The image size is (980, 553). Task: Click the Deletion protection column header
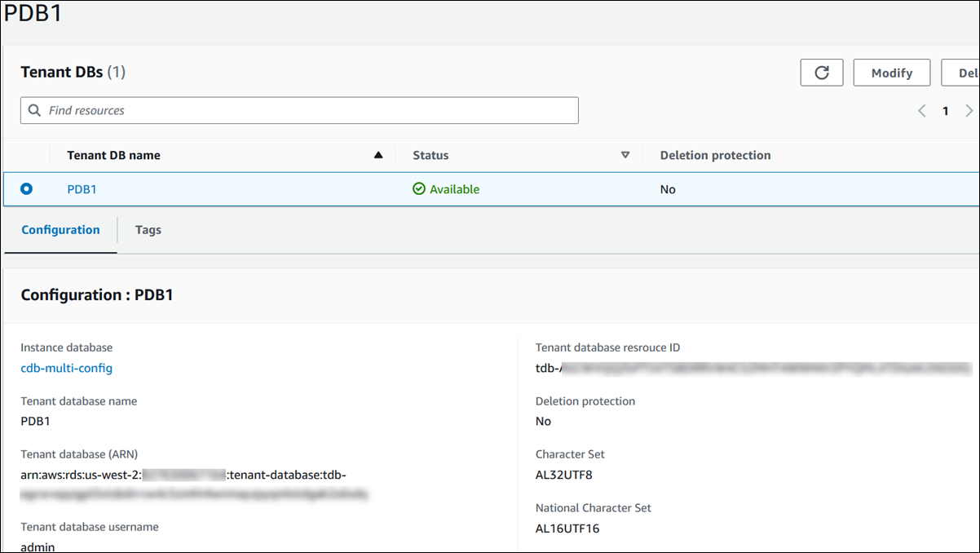coord(715,154)
